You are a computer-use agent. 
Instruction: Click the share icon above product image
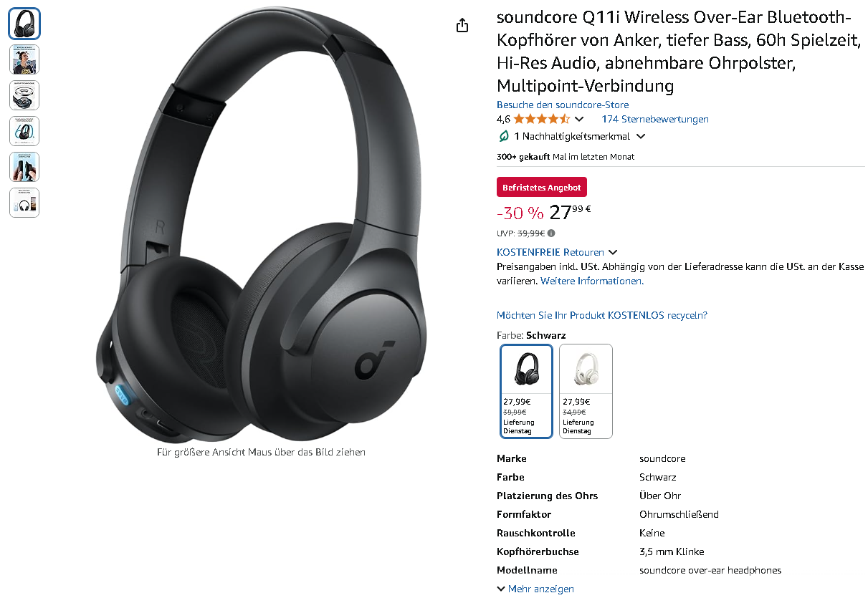click(462, 25)
